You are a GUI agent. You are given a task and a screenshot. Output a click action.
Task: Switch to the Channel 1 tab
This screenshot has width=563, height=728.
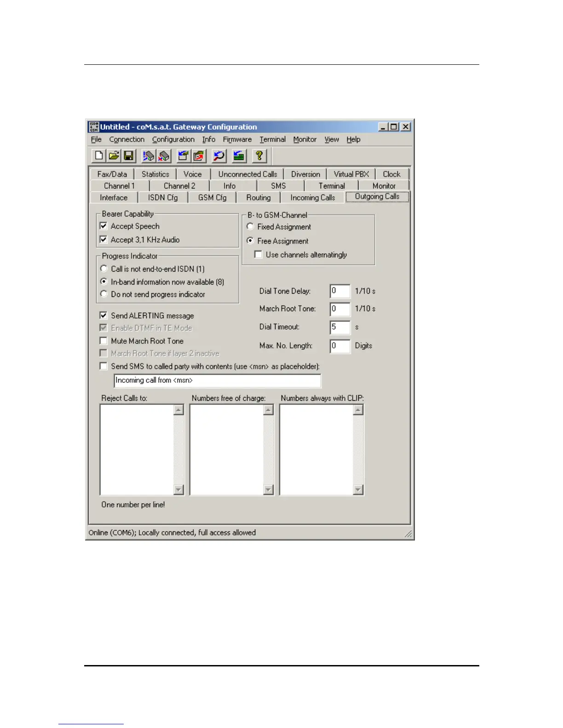coord(120,186)
